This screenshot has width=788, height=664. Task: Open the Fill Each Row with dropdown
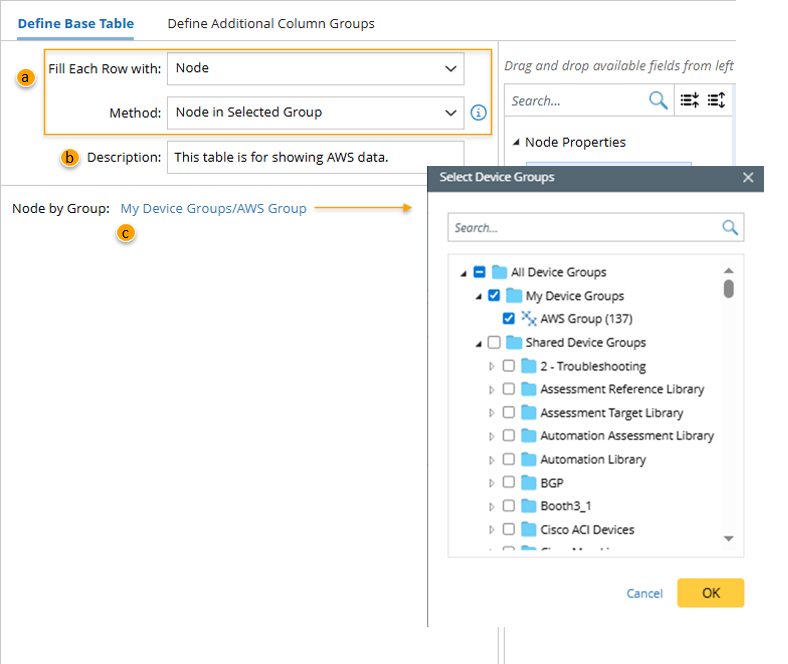pyautogui.click(x=315, y=69)
